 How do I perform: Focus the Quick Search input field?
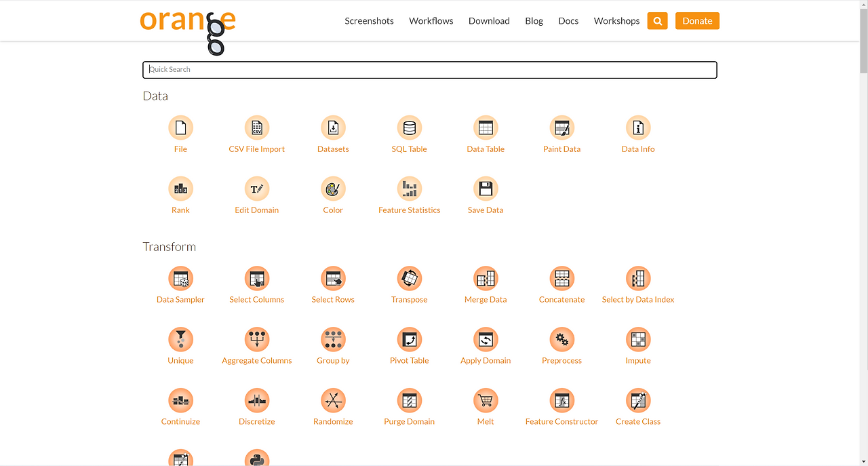430,70
